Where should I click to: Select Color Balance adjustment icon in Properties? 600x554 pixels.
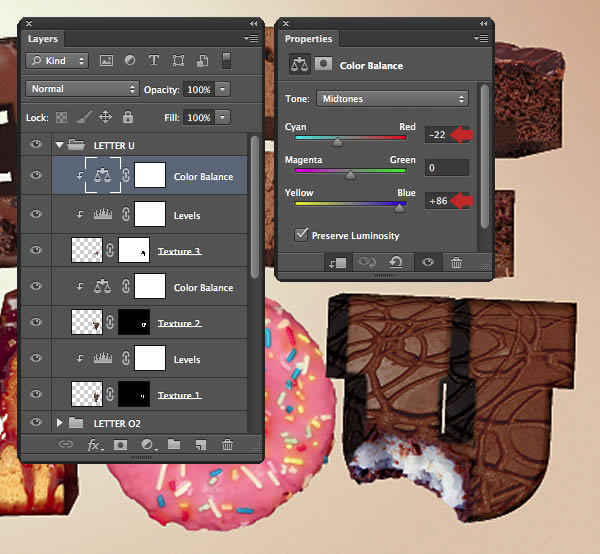299,64
